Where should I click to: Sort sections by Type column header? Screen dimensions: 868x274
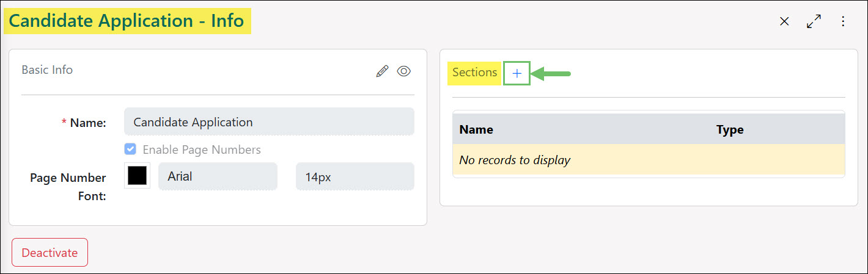[x=730, y=129]
